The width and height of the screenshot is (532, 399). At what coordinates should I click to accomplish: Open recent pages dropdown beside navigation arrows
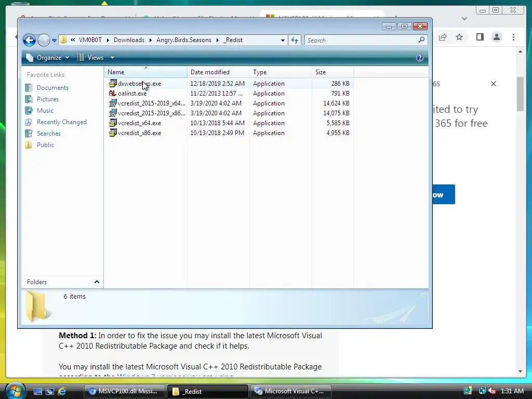point(54,41)
